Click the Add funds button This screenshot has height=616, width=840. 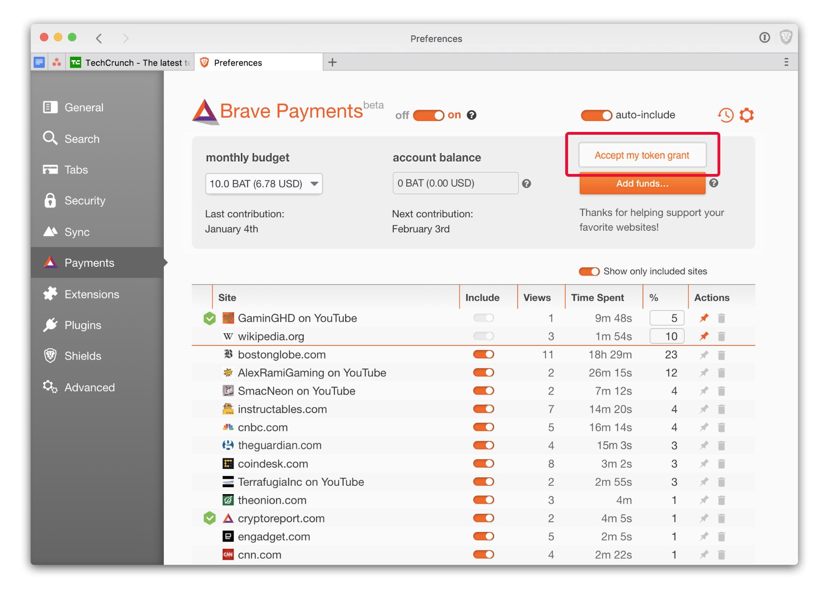pos(642,183)
